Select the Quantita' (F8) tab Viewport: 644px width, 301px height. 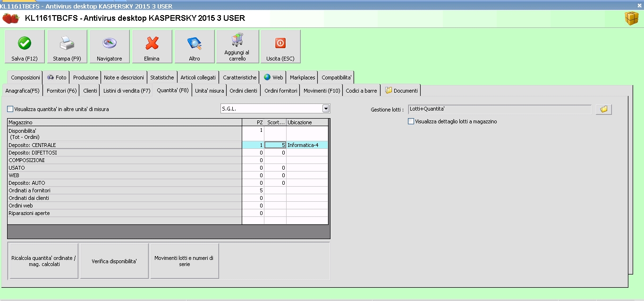(x=173, y=90)
